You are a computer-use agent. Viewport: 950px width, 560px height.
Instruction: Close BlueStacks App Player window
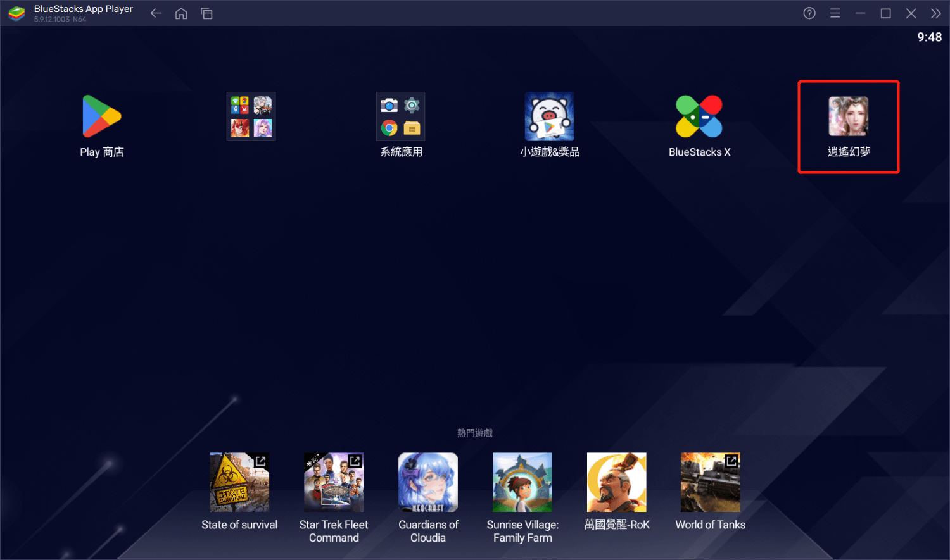tap(911, 13)
